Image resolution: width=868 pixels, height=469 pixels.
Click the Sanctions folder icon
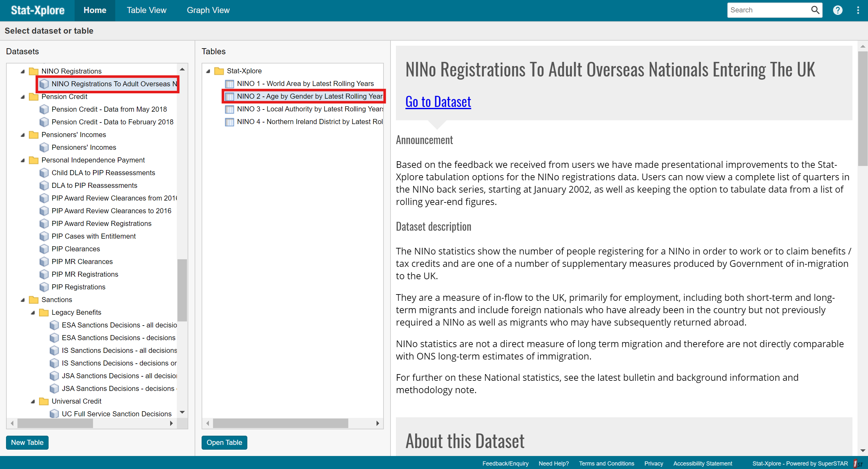[x=34, y=300]
